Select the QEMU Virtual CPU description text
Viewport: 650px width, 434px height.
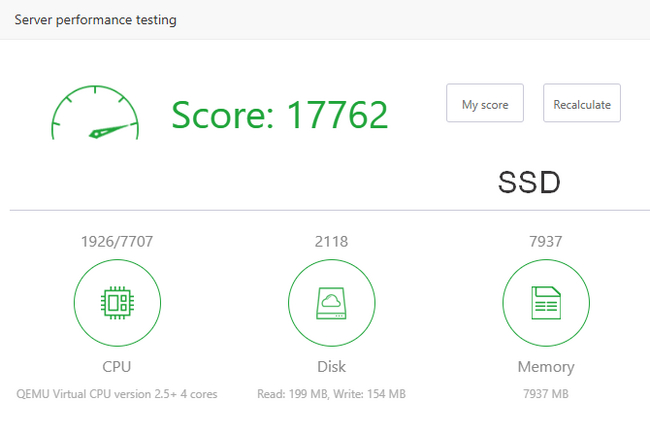(x=117, y=394)
